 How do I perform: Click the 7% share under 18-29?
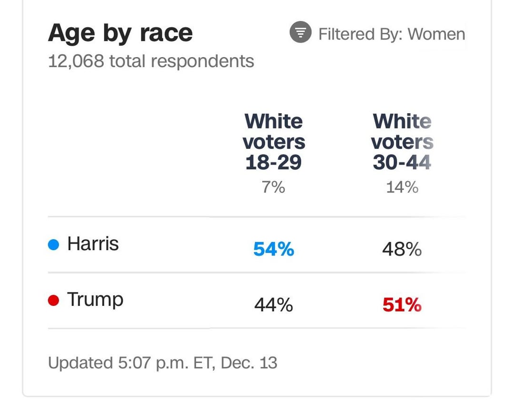273,187
